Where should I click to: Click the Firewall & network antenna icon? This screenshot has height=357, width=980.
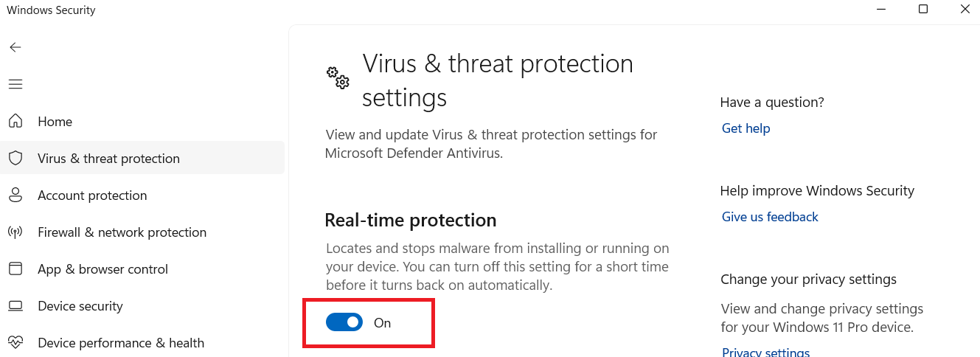15,232
